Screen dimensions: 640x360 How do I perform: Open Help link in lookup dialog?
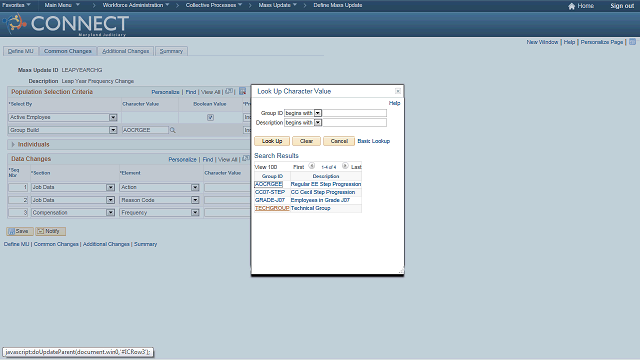coord(394,103)
